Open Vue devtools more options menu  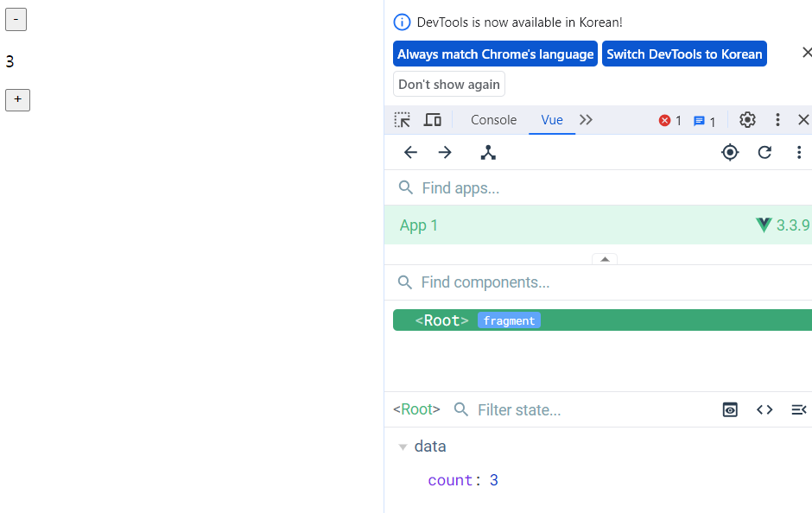[x=799, y=152]
